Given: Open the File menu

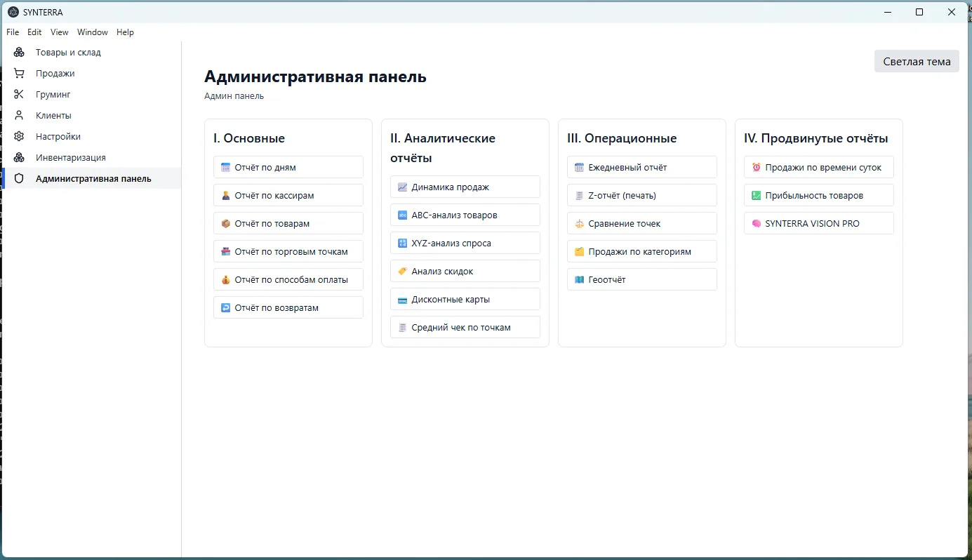Looking at the screenshot, I should (13, 32).
